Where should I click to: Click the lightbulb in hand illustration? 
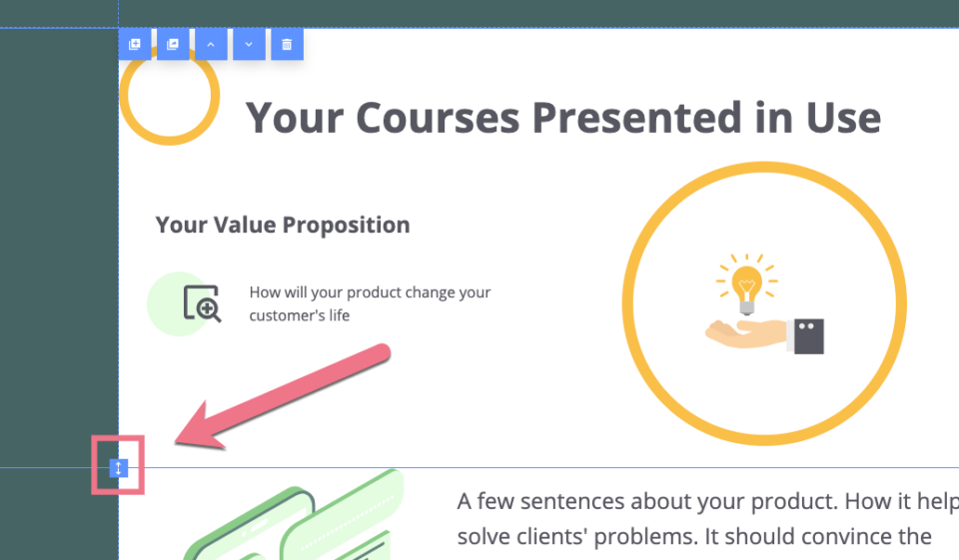tap(764, 303)
